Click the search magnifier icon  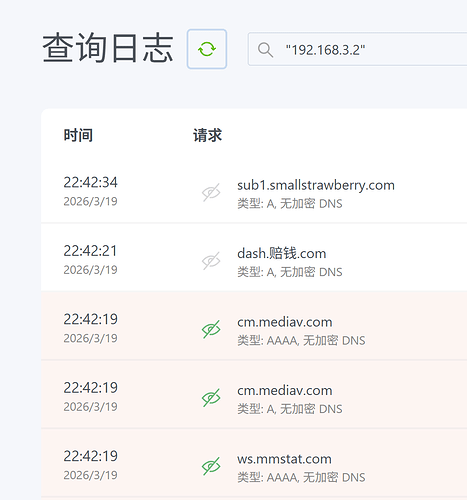coord(265,50)
